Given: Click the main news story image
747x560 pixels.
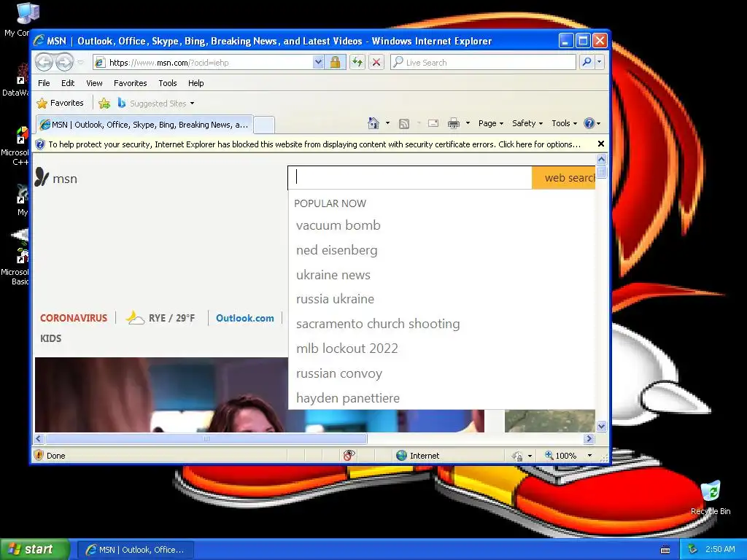Looking at the screenshot, I should (161, 394).
